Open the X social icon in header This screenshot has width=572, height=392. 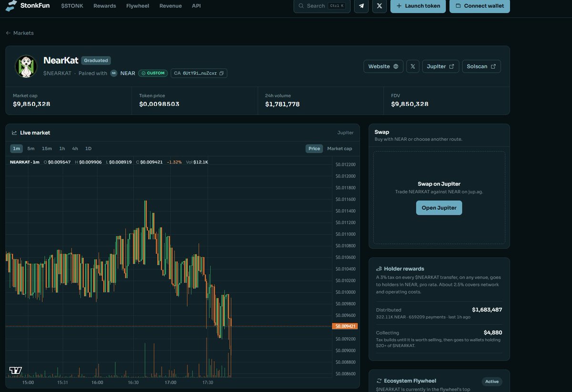pyautogui.click(x=379, y=6)
